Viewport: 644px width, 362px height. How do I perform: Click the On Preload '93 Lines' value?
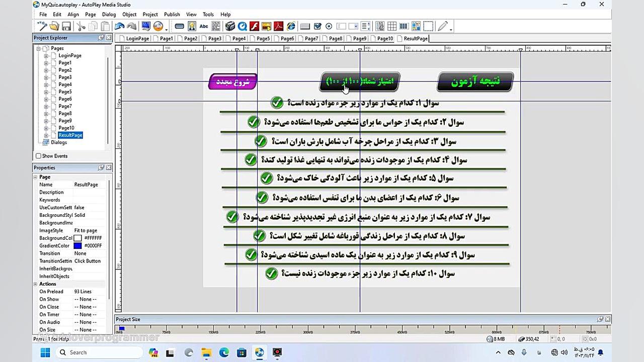[x=83, y=292]
